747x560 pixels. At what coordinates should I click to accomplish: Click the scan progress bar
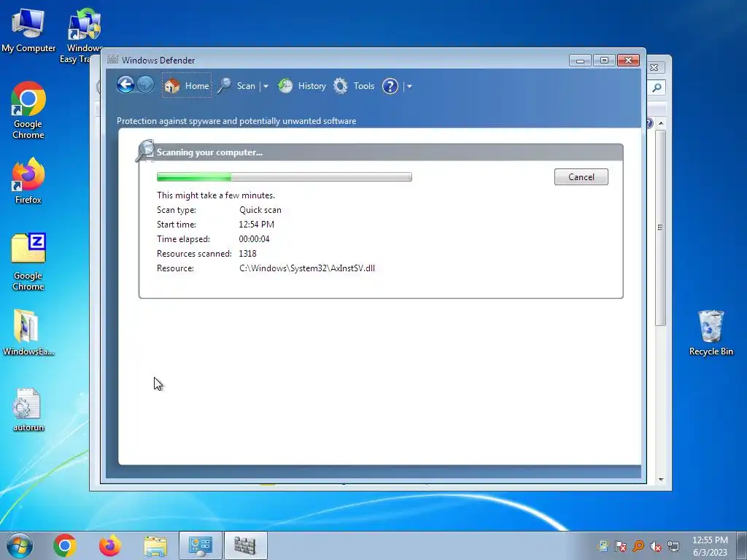pyautogui.click(x=284, y=177)
